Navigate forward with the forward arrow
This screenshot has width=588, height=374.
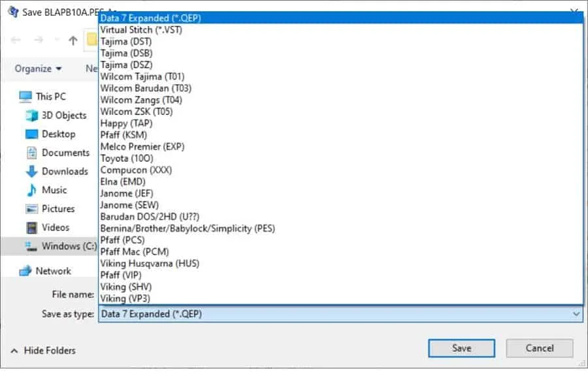click(x=39, y=40)
